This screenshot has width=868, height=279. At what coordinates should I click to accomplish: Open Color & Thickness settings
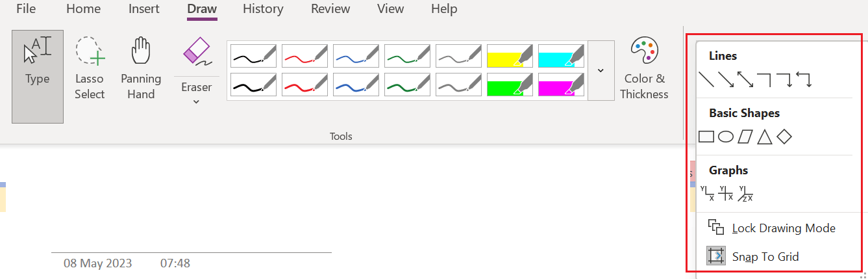(644, 68)
